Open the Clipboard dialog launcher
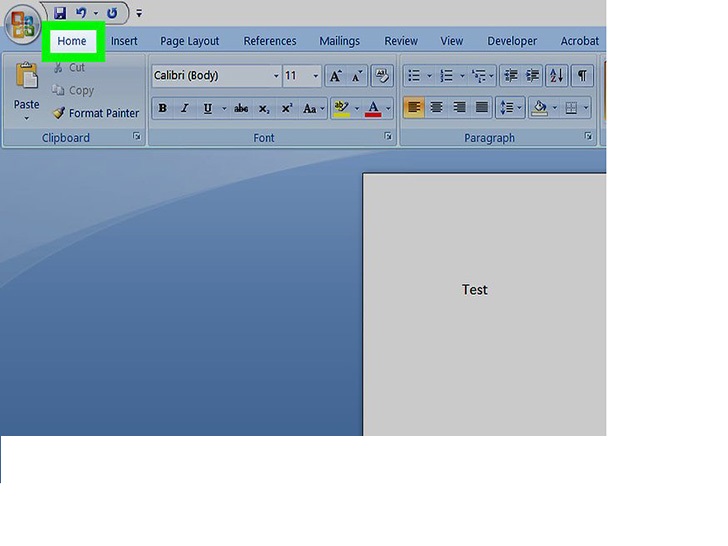The image size is (728, 546). click(x=136, y=136)
